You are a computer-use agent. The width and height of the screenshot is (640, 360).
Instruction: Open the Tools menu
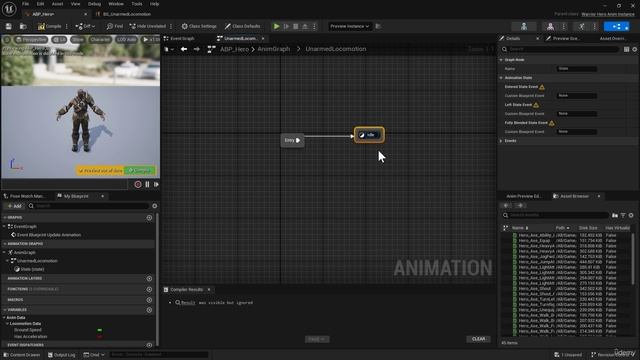coord(137,4)
